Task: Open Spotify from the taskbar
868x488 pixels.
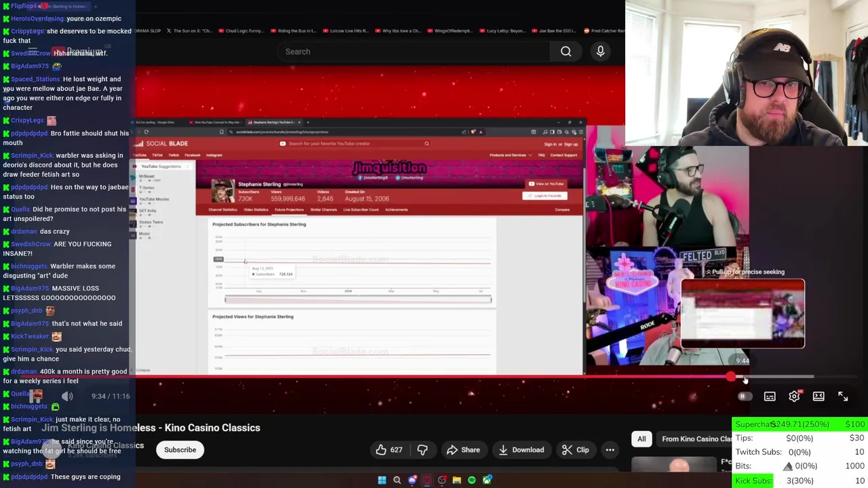Action: [471, 480]
